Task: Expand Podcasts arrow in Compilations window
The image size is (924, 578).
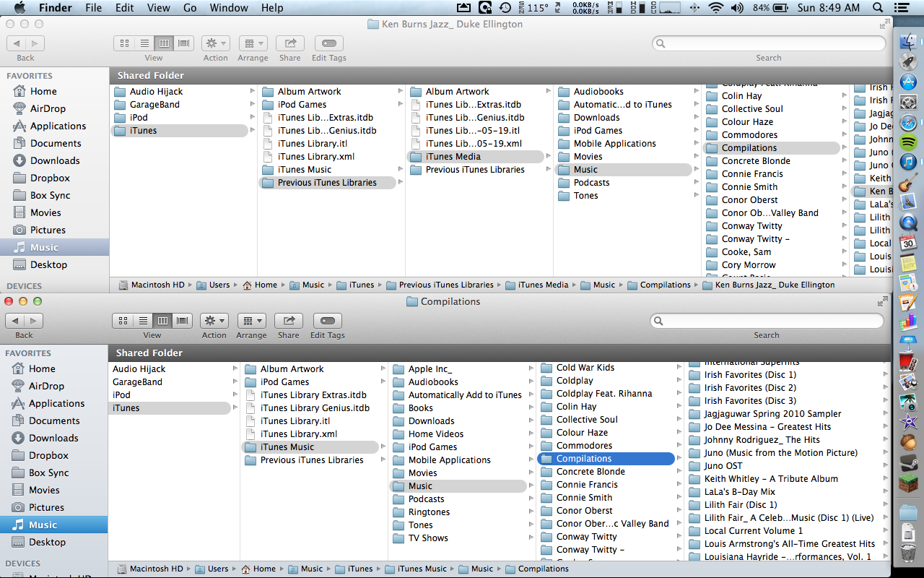Action: (x=531, y=499)
